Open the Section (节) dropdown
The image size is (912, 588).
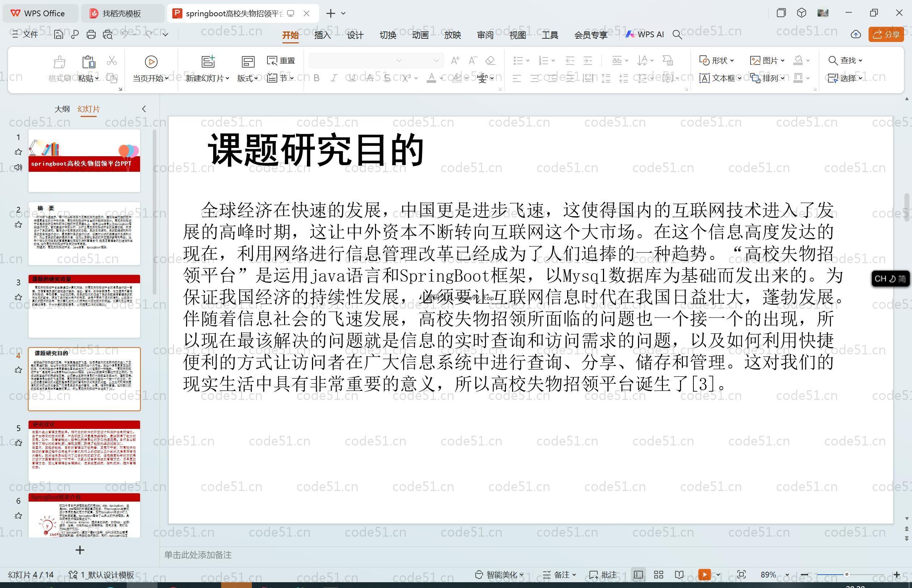281,78
